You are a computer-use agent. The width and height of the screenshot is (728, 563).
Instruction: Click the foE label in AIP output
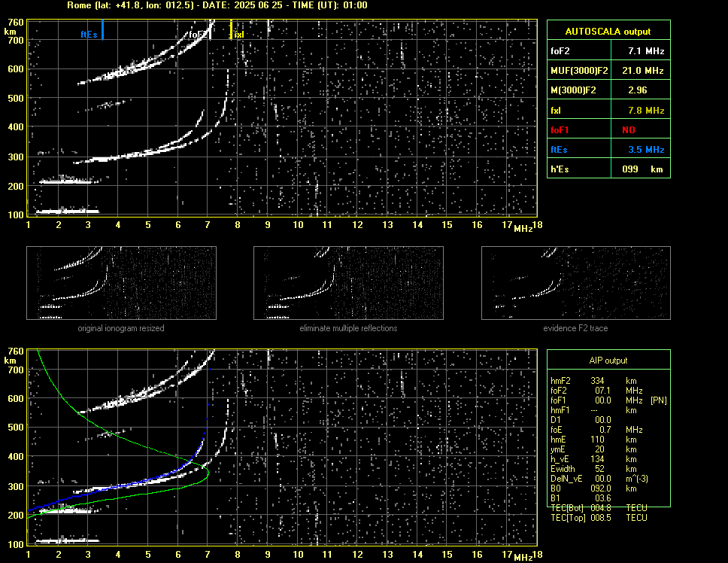click(557, 430)
